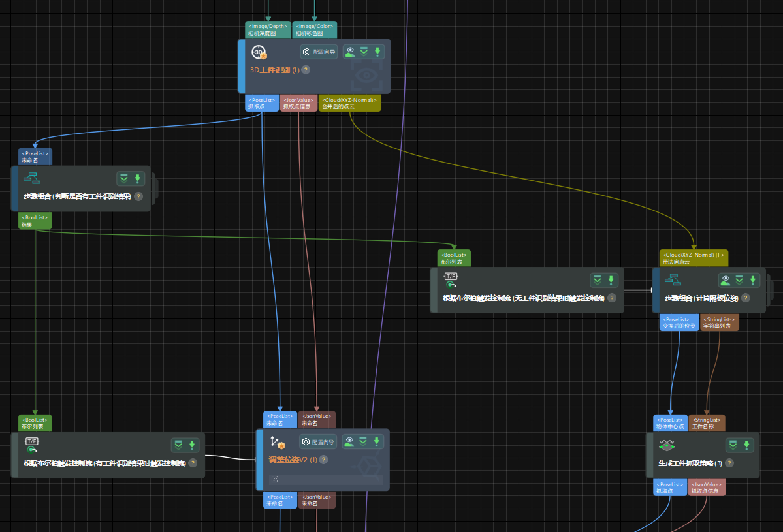Click the 未命名 PoseList input above 步骤组合 (判断是否有工件识别结果)
This screenshot has width=783, height=532.
pyautogui.click(x=35, y=157)
